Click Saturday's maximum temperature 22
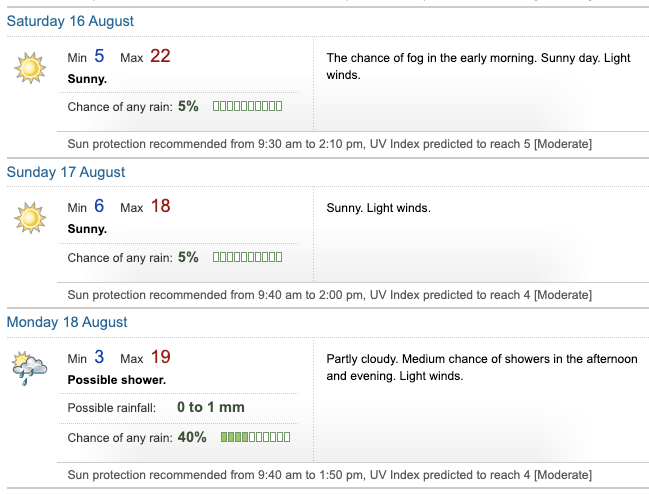 click(x=160, y=56)
